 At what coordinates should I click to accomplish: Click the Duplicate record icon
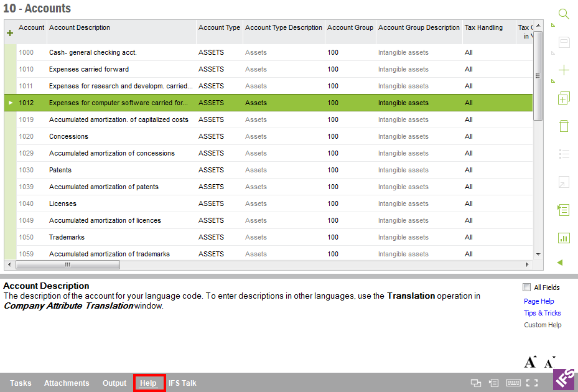564,98
